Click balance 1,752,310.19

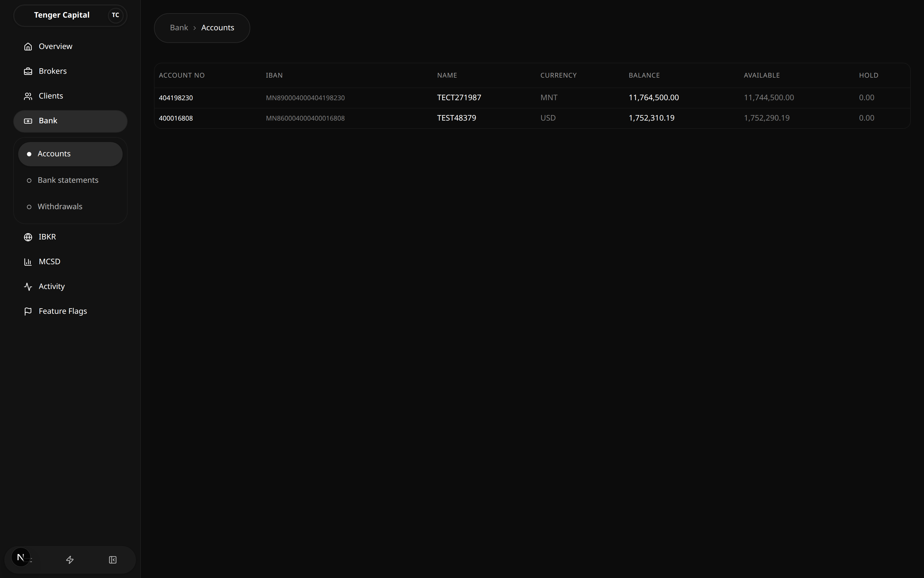point(652,118)
